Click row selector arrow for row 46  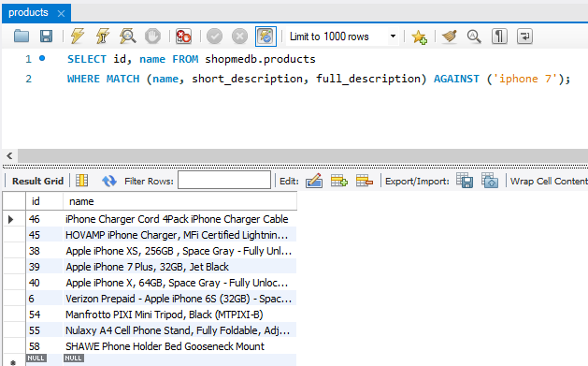point(11,219)
